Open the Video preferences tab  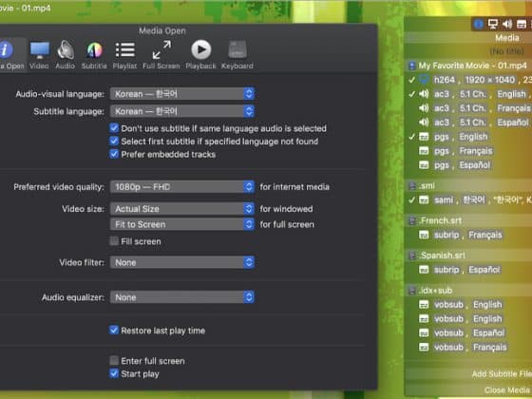click(39, 55)
